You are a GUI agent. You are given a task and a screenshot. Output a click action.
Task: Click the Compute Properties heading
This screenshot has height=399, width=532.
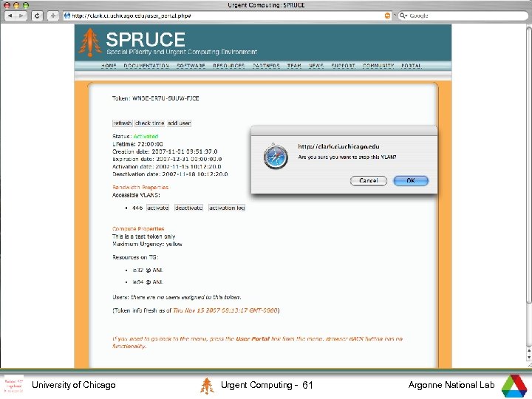point(138,228)
